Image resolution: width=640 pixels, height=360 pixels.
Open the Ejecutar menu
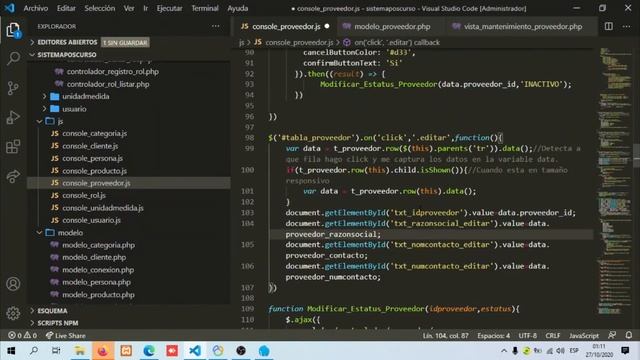click(169, 8)
